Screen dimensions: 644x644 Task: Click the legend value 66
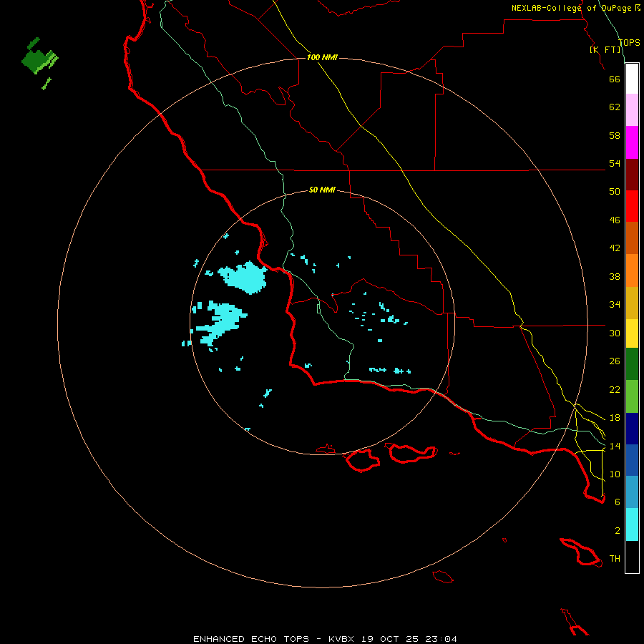(615, 79)
